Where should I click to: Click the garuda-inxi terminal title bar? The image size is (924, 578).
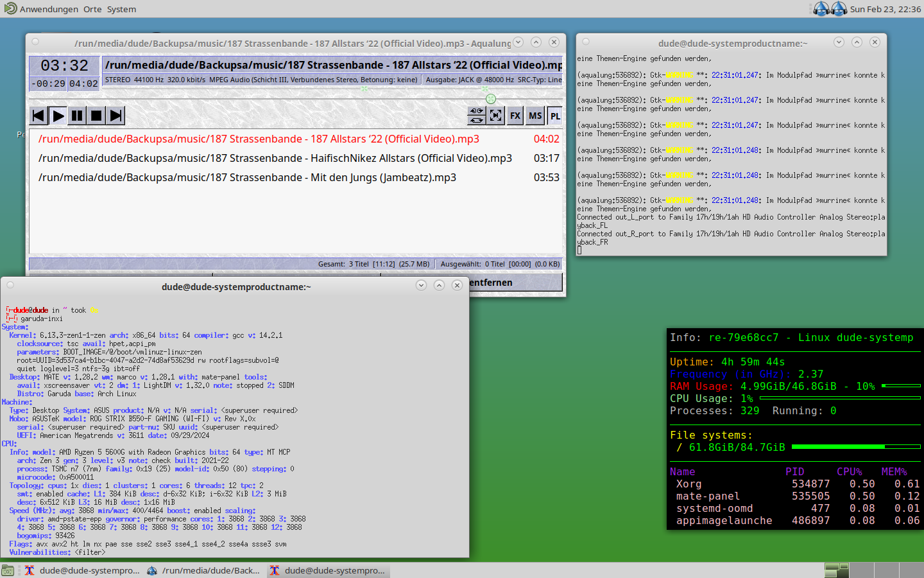point(236,287)
